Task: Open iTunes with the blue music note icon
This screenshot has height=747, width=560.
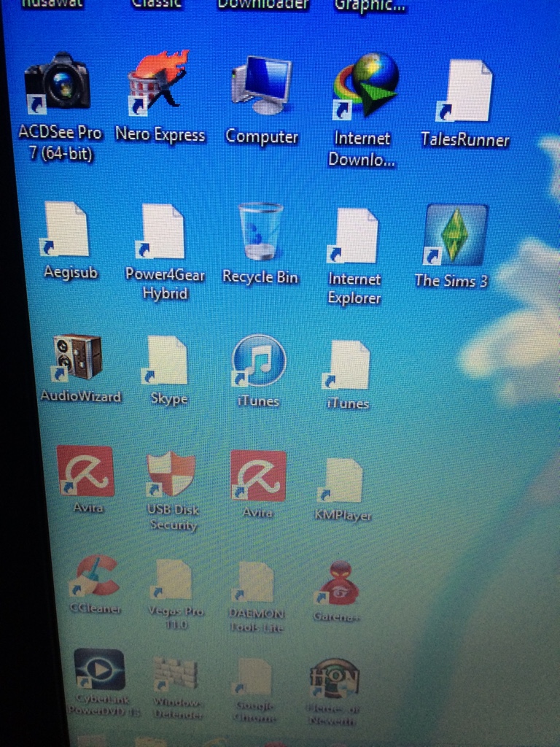Action: [259, 360]
